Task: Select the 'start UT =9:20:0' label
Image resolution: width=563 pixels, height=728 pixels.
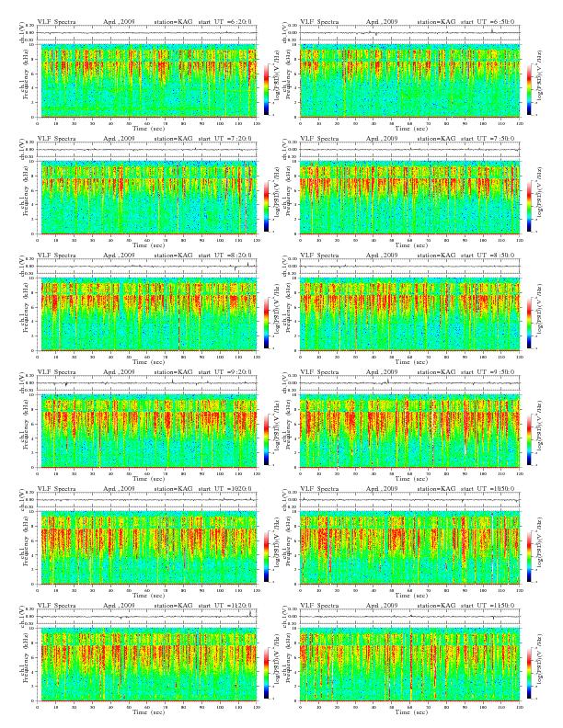Action: (225, 372)
